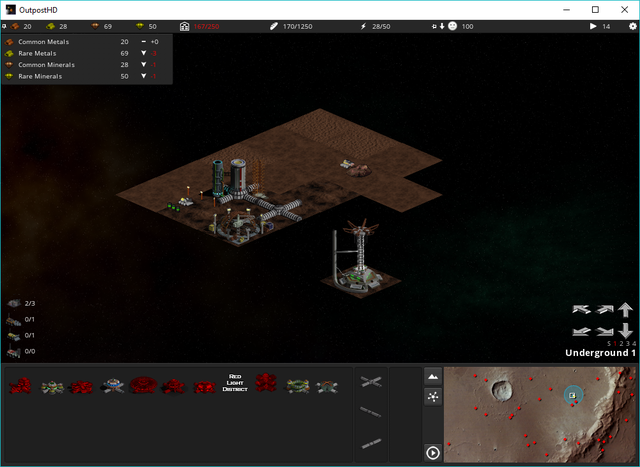
Task: Click the food supply icon
Action: click(x=274, y=26)
